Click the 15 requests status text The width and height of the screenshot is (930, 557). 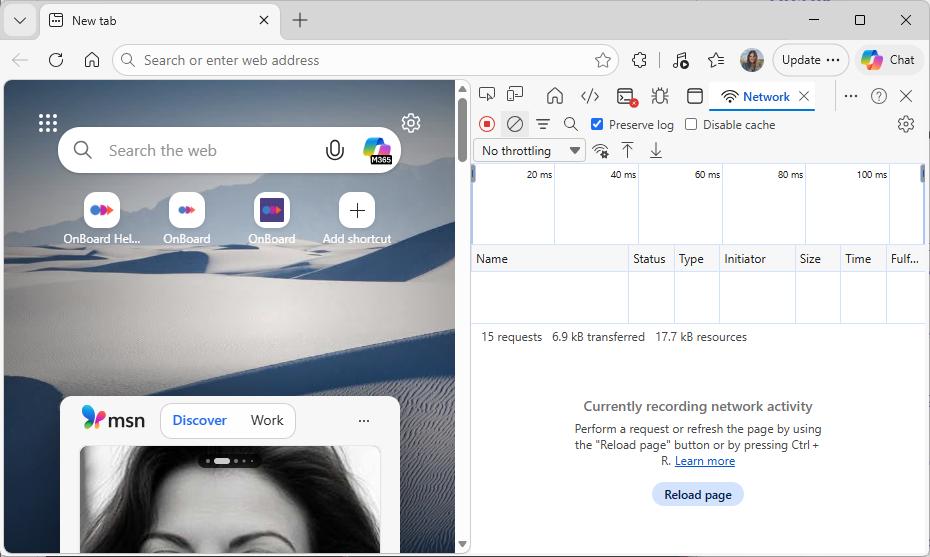coord(511,337)
